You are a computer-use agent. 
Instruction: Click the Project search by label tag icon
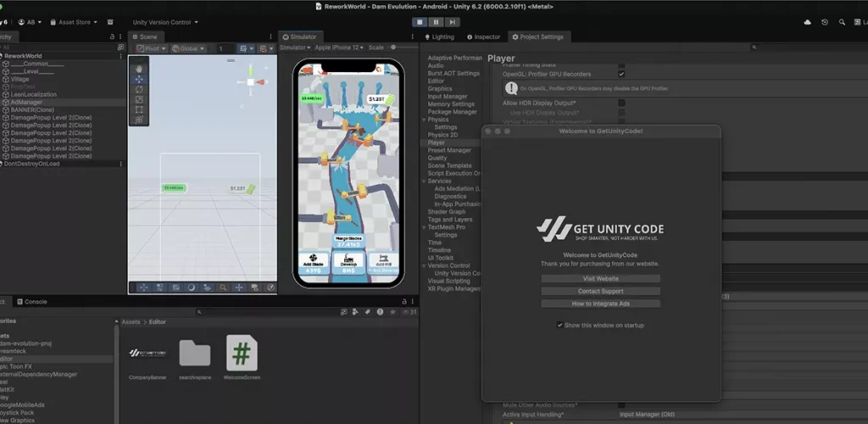[367, 312]
